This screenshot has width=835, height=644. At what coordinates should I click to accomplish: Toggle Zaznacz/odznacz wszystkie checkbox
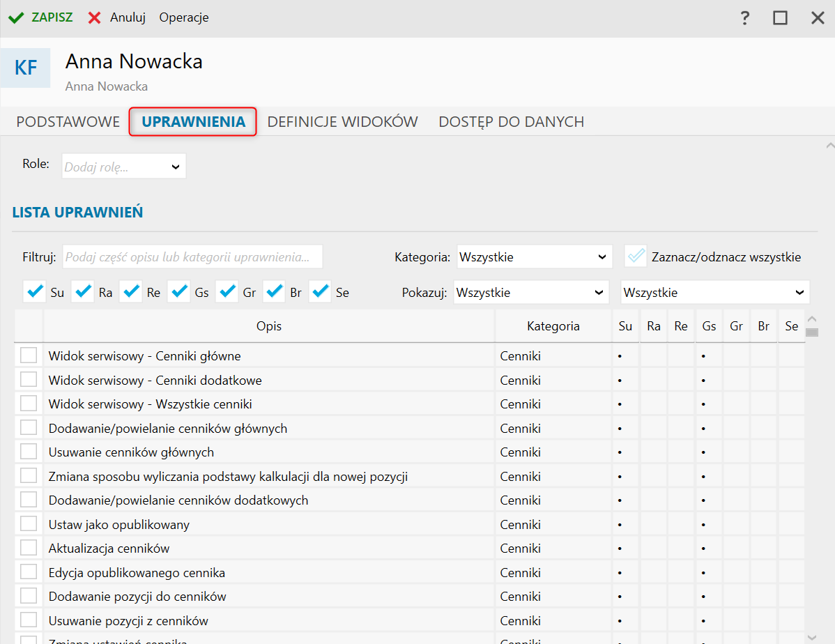[x=636, y=256]
